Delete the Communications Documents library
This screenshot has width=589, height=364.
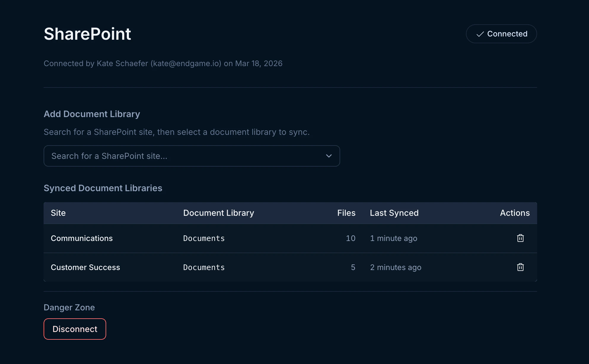[x=520, y=238]
